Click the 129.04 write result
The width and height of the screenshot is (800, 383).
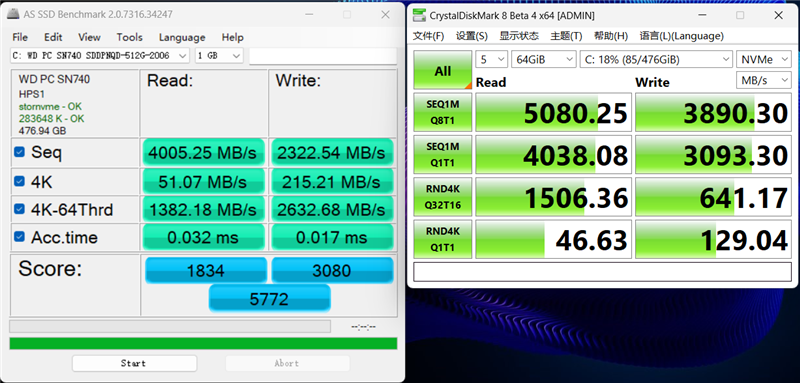(713, 239)
